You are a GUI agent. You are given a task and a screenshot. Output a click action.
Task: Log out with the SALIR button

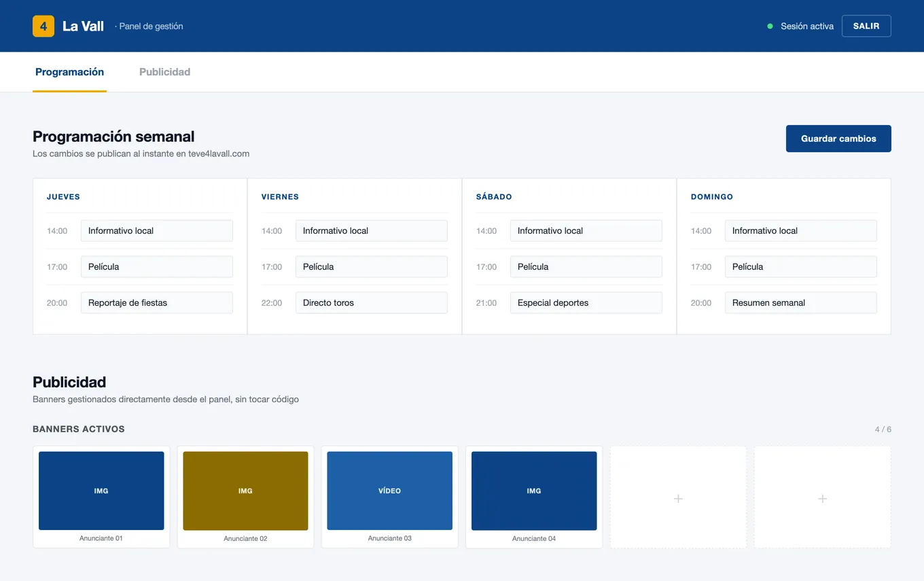click(x=866, y=26)
